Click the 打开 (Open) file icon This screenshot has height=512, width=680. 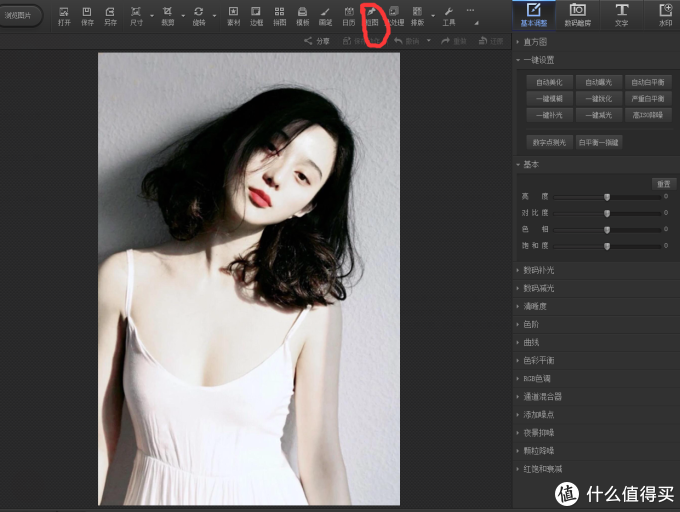pyautogui.click(x=64, y=15)
